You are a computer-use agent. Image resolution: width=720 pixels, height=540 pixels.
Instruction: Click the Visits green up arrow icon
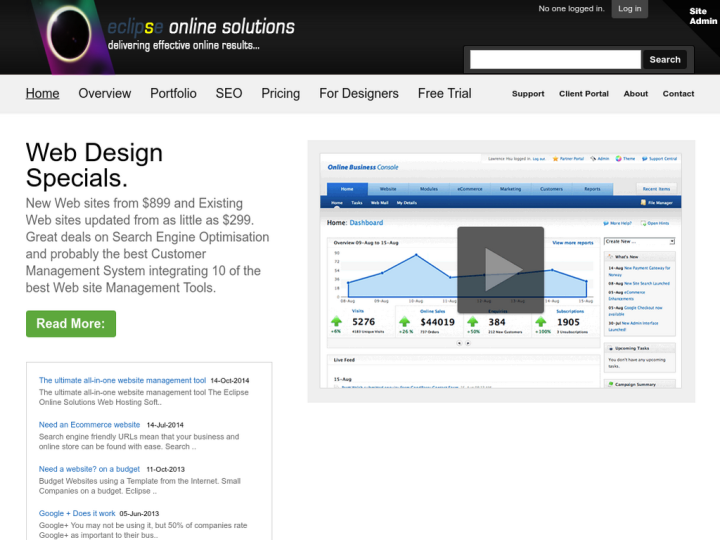coord(337,321)
